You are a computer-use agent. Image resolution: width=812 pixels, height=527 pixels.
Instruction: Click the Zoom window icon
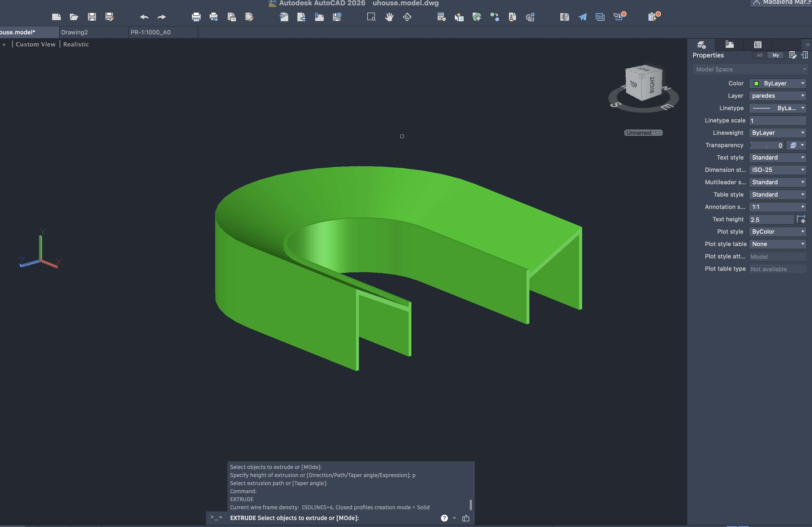pyautogui.click(x=371, y=17)
